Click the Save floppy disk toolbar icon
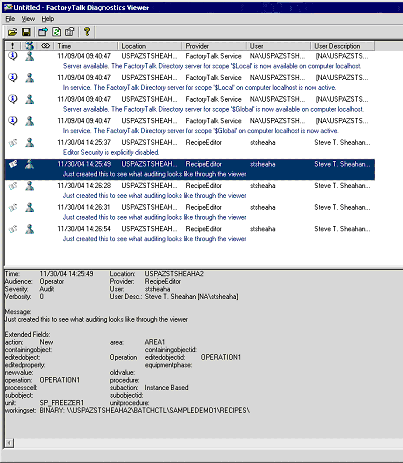 (x=26, y=32)
